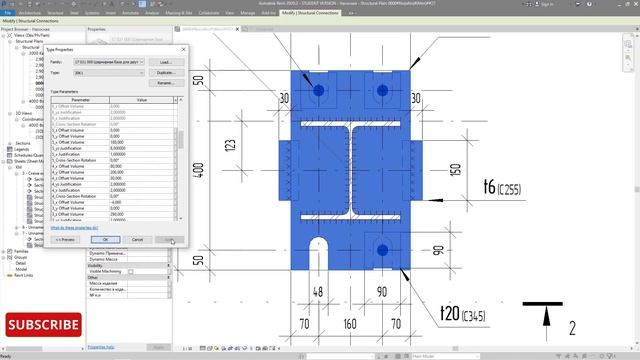Click Sign In in title bar
This screenshot has height=360, width=640.
point(547,4)
